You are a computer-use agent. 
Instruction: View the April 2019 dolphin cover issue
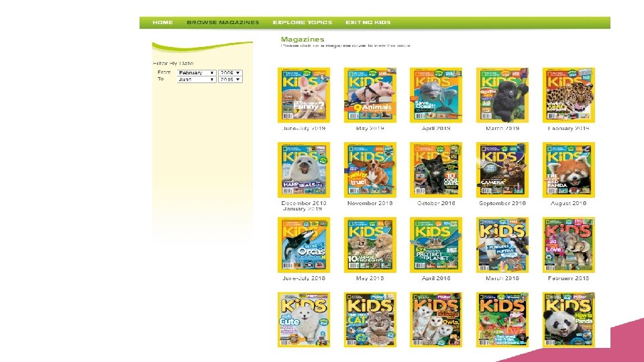(x=436, y=95)
